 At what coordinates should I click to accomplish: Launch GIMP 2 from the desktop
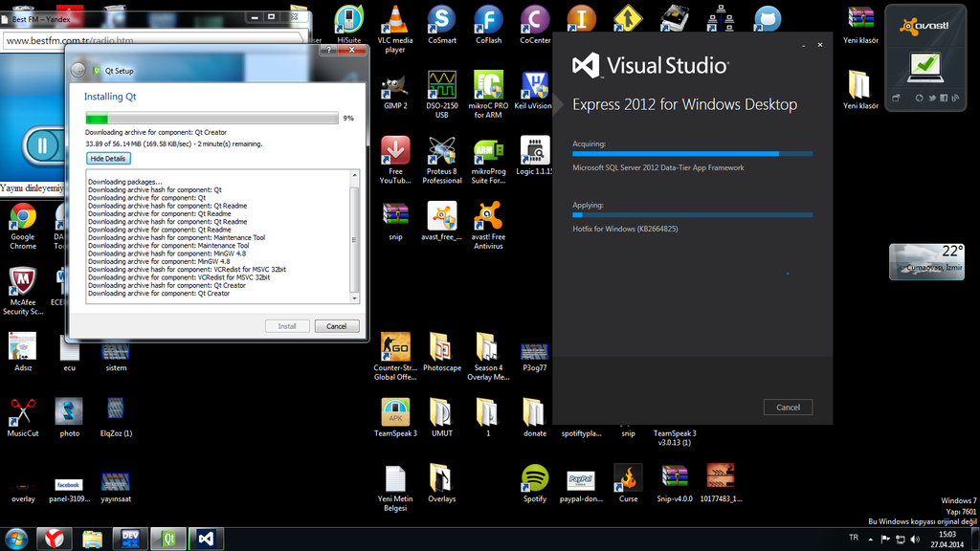click(395, 92)
